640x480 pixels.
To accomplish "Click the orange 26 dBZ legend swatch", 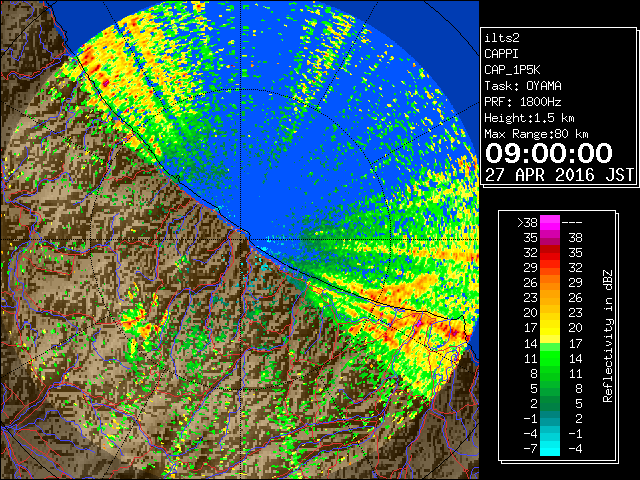I will coord(550,283).
